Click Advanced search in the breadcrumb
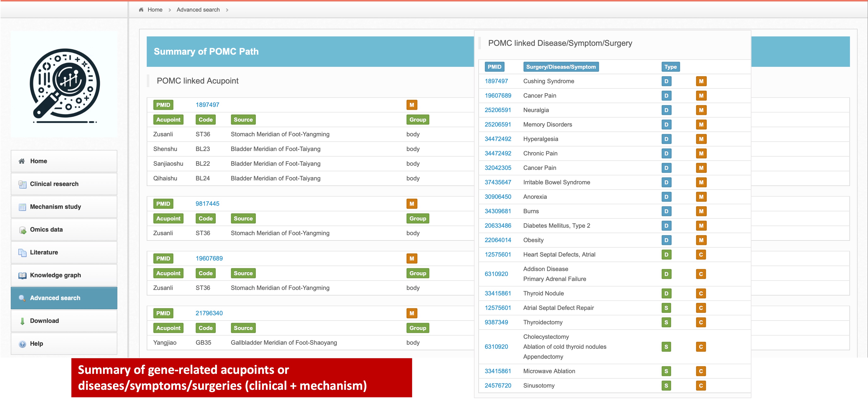 click(198, 10)
